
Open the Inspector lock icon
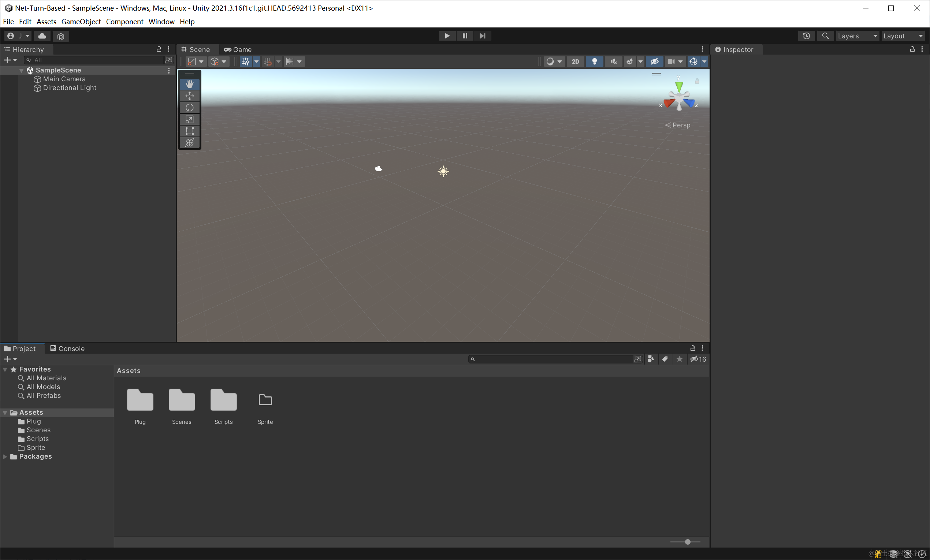click(x=912, y=49)
